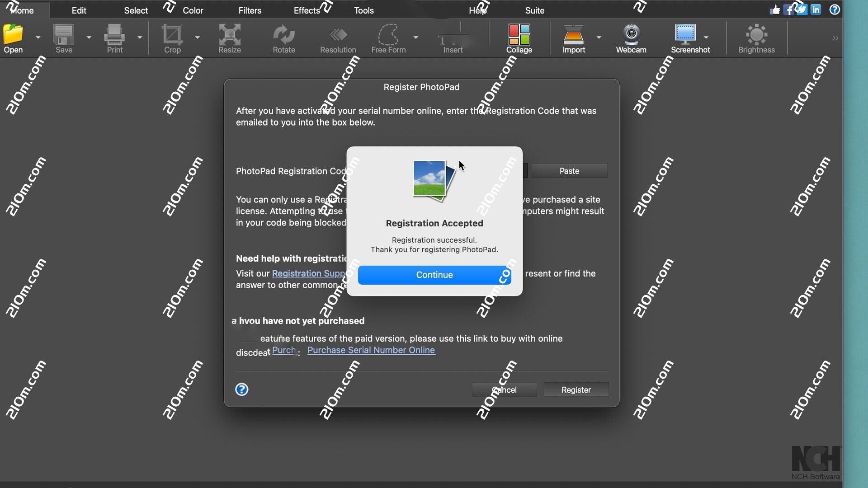868x488 pixels.
Task: Expand the toolbar overflow chevron
Action: (x=836, y=38)
